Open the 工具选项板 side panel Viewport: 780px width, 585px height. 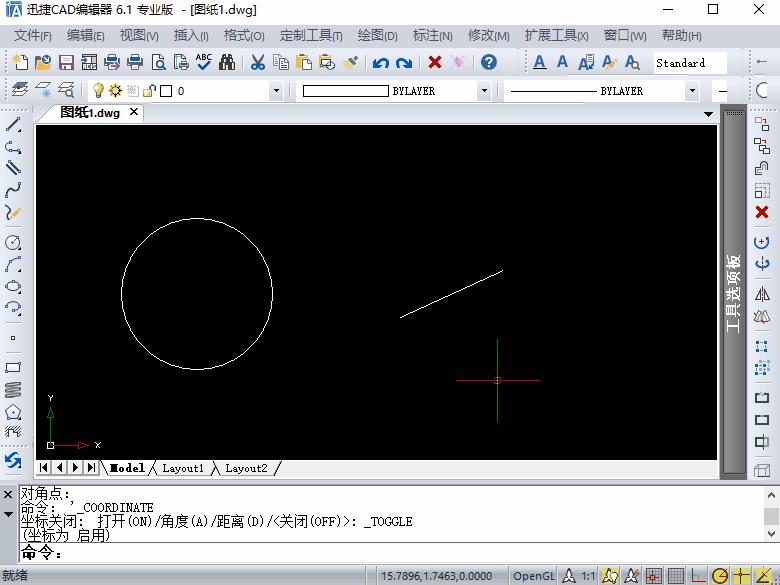pyautogui.click(x=734, y=293)
